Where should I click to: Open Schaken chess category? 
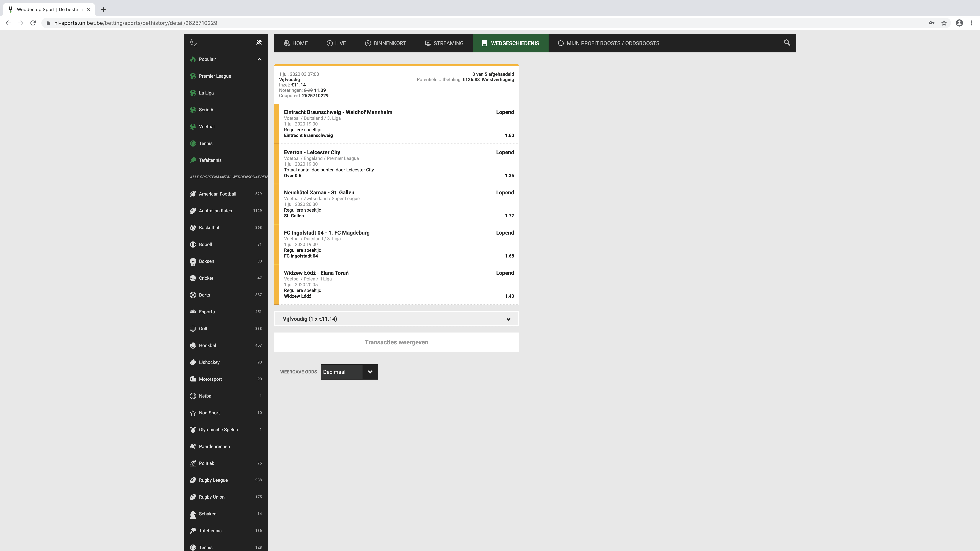pos(207,514)
